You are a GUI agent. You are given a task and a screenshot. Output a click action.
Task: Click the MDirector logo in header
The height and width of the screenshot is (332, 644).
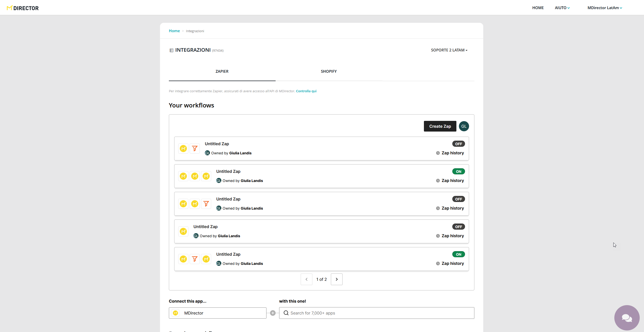tap(23, 8)
